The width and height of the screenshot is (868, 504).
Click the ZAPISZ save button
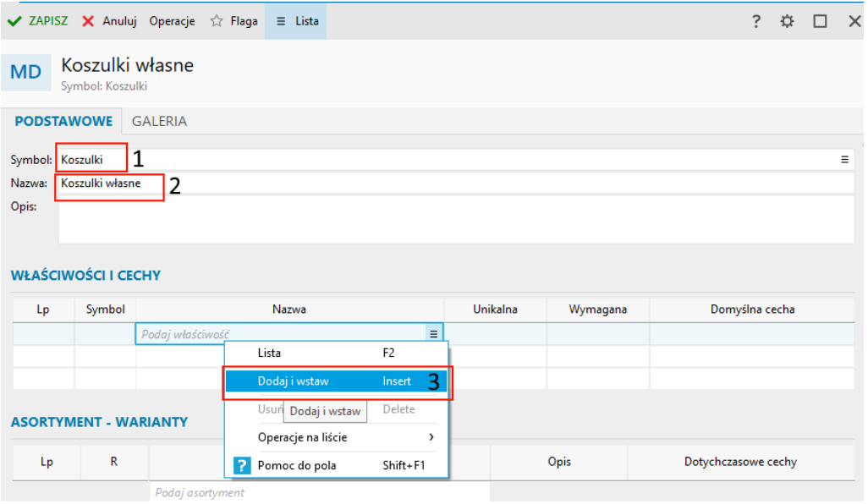tap(37, 21)
